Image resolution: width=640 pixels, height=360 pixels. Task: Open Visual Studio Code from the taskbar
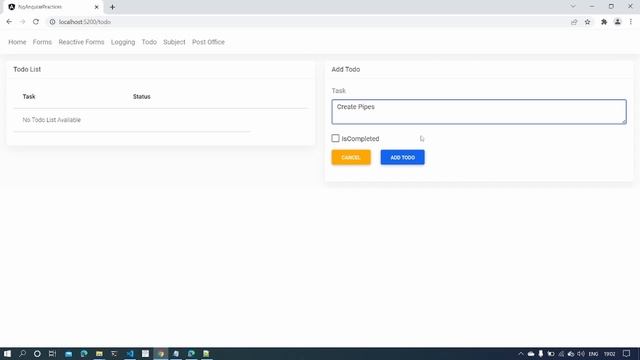tap(130, 353)
